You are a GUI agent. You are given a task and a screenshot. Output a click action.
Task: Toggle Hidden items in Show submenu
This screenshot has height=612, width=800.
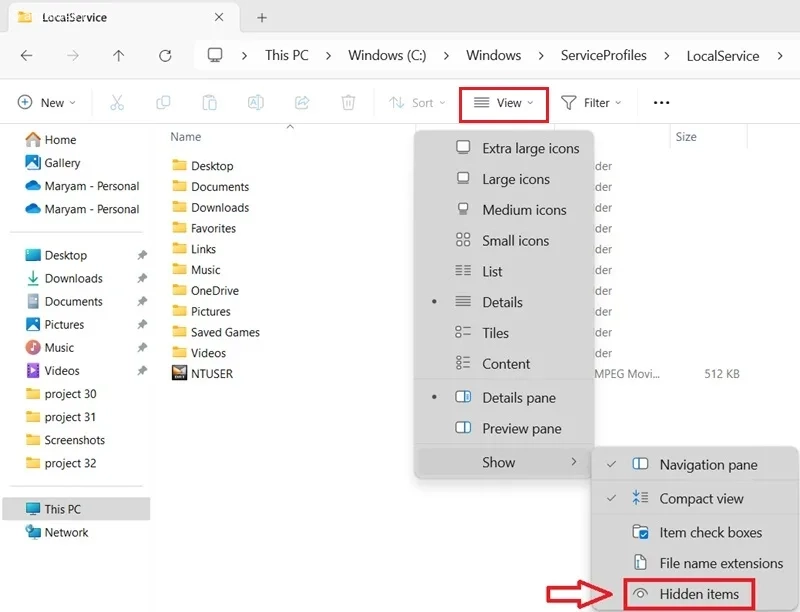point(689,594)
